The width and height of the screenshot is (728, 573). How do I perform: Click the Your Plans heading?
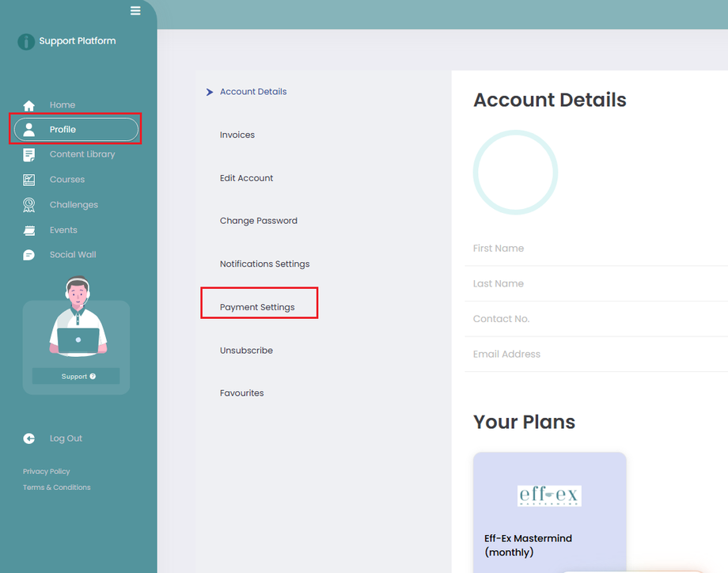click(x=524, y=422)
